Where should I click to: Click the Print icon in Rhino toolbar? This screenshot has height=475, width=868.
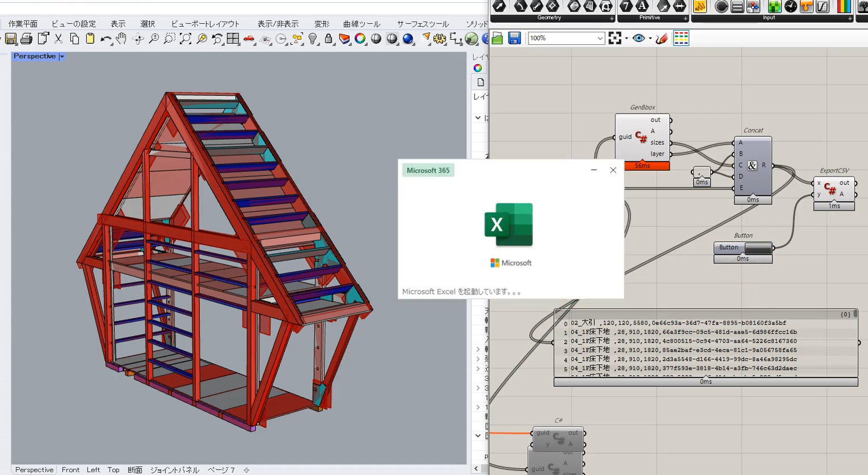tap(26, 39)
